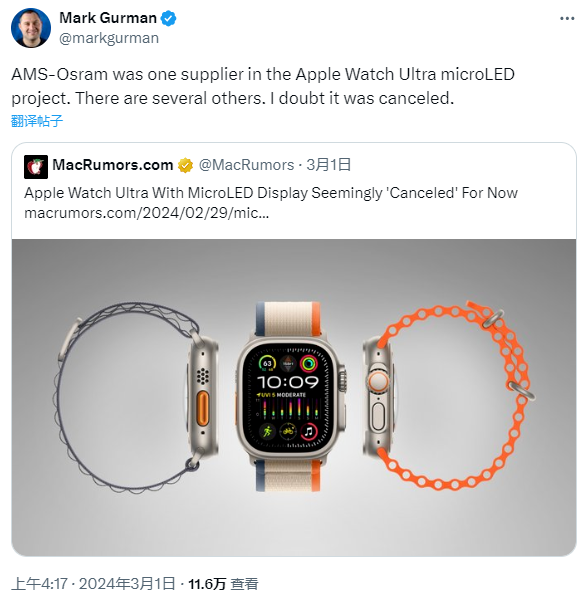Click the @MacRumors handle in quoted tweet
This screenshot has width=585, height=595.
(x=247, y=165)
